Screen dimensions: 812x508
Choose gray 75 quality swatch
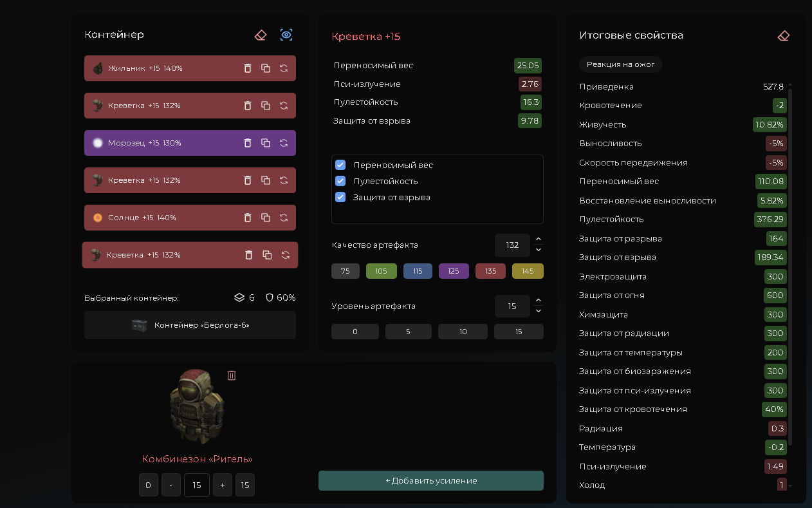click(346, 271)
